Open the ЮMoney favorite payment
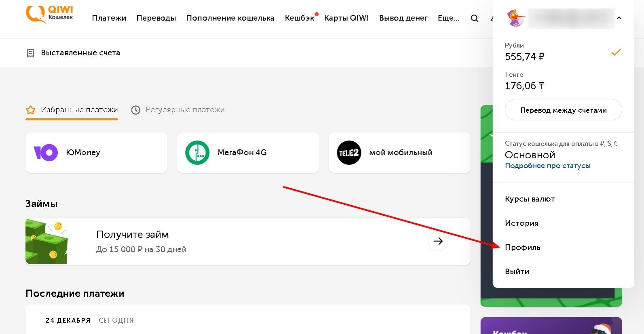This screenshot has width=644, height=334. [x=96, y=153]
